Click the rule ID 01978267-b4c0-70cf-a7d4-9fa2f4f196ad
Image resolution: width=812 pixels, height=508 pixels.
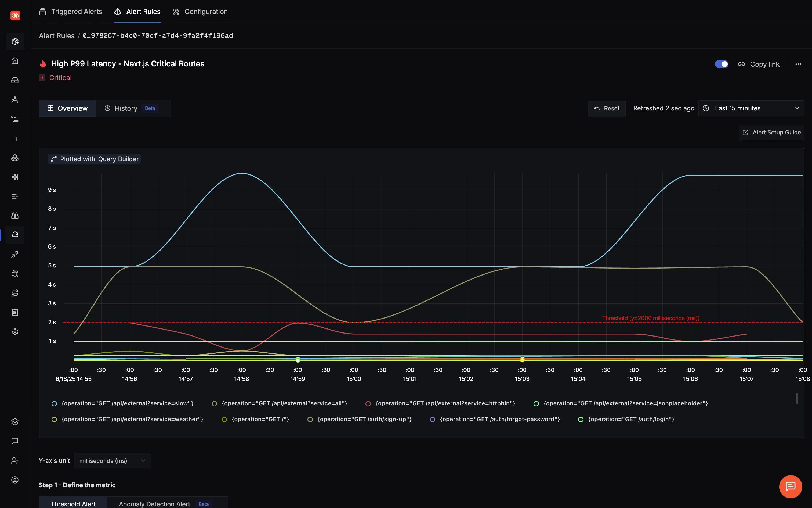158,35
